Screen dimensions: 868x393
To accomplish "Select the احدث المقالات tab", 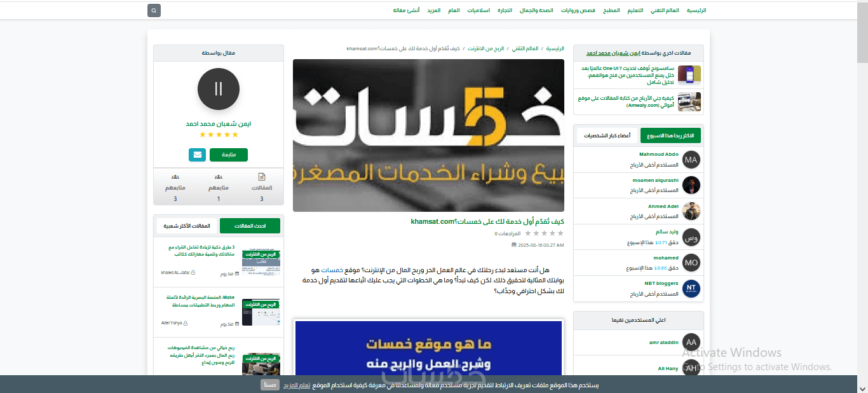I will (250, 226).
